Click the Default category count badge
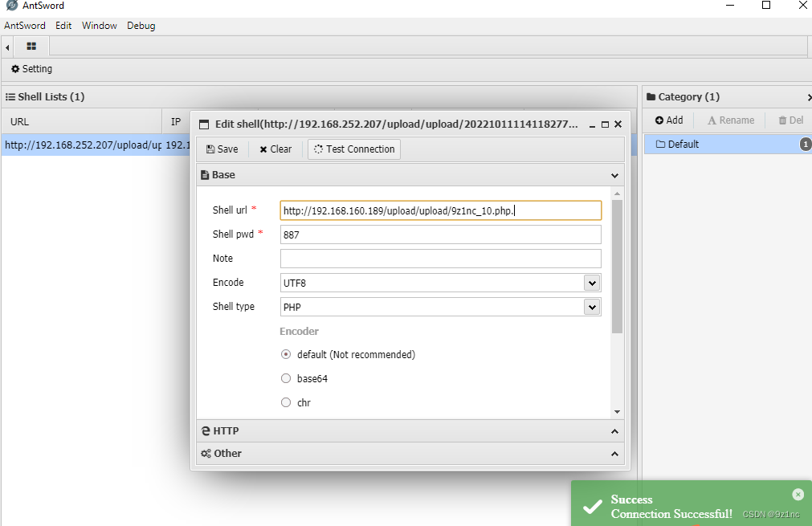The image size is (812, 526). [x=806, y=145]
